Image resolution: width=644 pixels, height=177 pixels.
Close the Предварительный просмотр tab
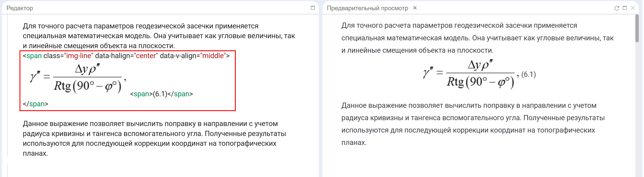tap(415, 8)
